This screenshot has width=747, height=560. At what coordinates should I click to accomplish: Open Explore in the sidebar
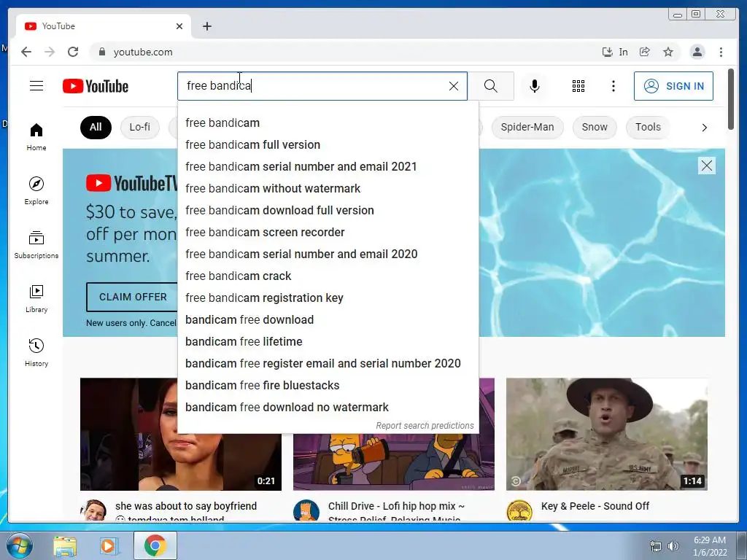[x=36, y=190]
